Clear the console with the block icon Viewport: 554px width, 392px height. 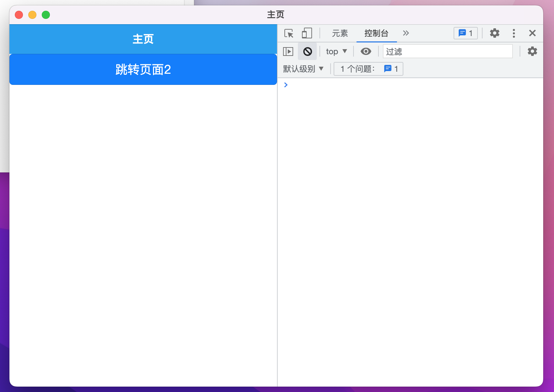[x=307, y=52]
